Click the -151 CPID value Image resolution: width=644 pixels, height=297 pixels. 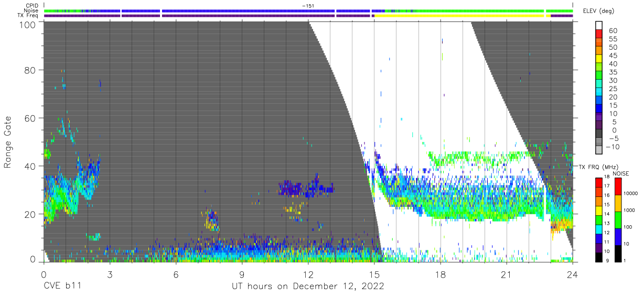308,6
